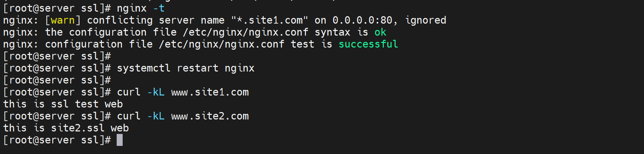This screenshot has width=644, height=154.
Task: Click the 'conflicting' word in the warning message
Action: tap(119, 20)
